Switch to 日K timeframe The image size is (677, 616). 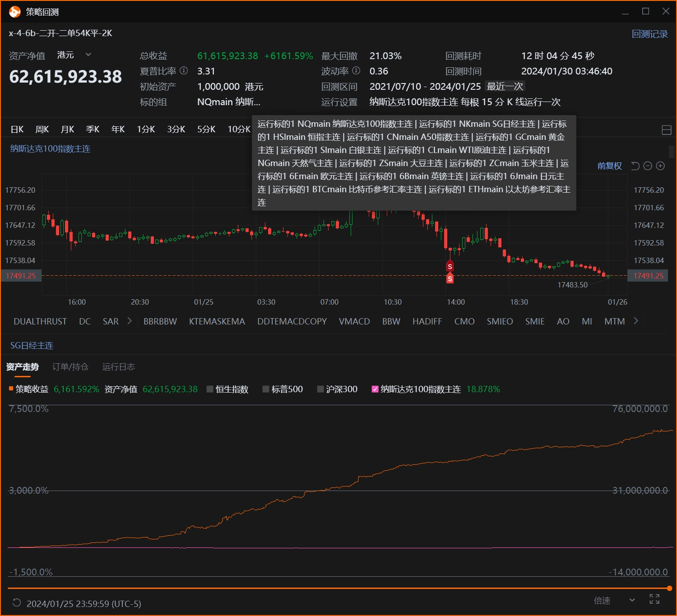tap(17, 130)
